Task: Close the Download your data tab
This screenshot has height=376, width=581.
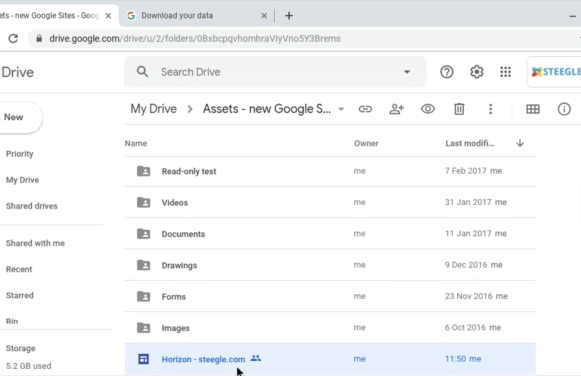Action: point(264,16)
